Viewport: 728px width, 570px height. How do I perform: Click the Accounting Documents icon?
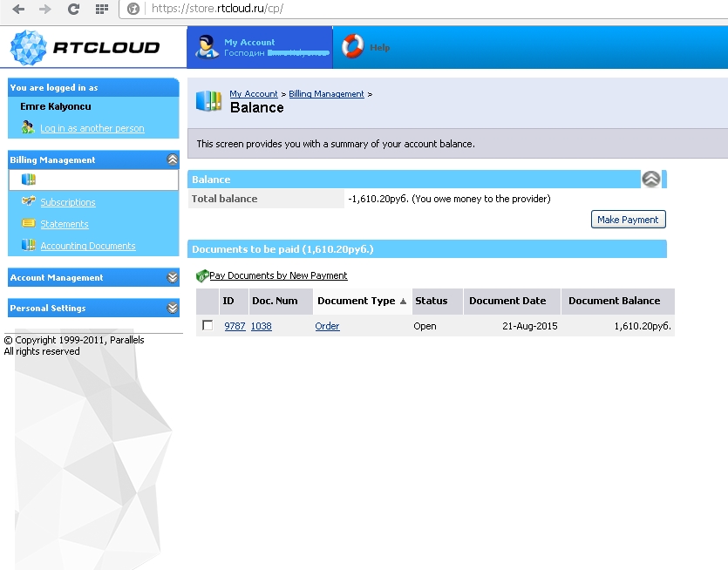(28, 245)
